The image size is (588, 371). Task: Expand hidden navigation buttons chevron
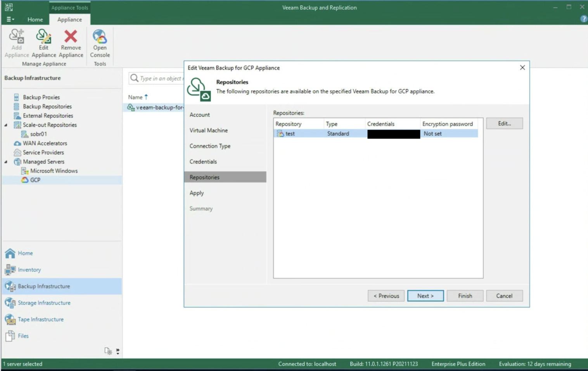point(118,351)
